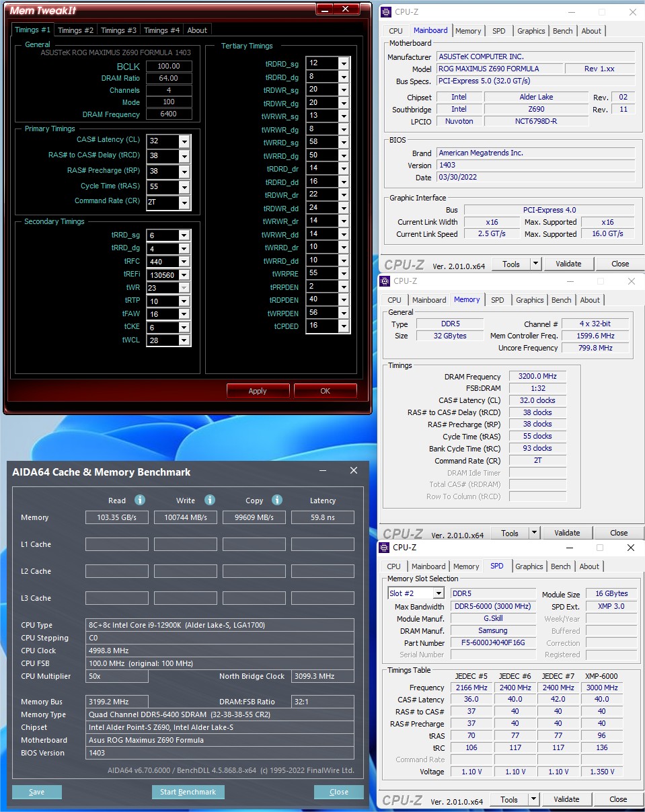
Task: Expand the tREFi dropdown showing 130560
Action: point(184,275)
